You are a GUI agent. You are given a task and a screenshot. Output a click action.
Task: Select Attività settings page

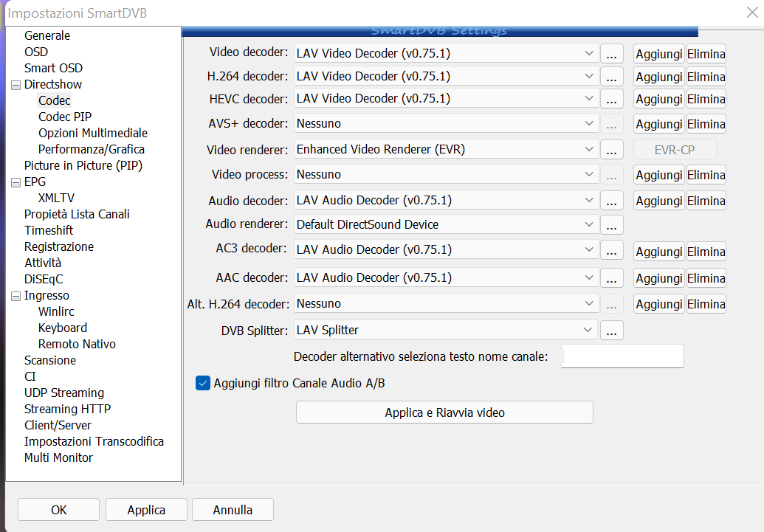pyautogui.click(x=43, y=263)
